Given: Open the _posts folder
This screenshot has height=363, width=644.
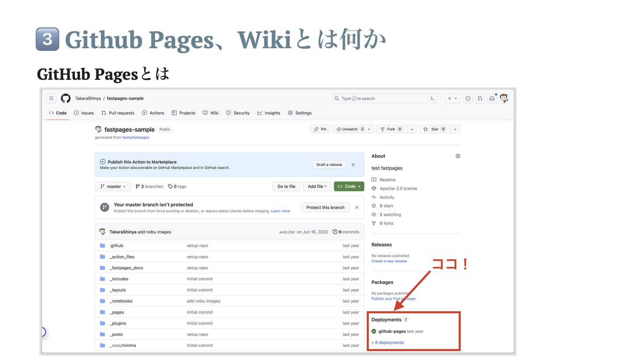Looking at the screenshot, I should 116,335.
